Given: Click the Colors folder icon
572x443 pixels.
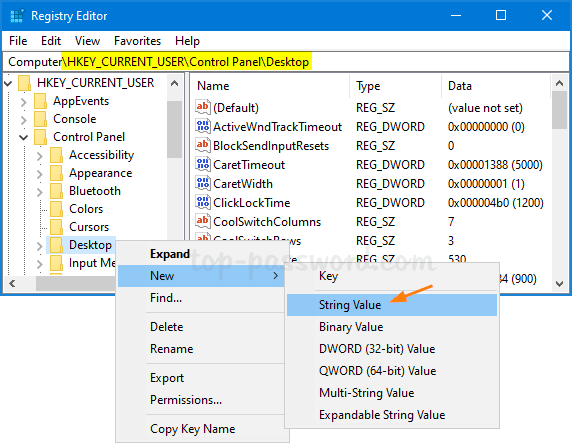Looking at the screenshot, I should coord(56,209).
